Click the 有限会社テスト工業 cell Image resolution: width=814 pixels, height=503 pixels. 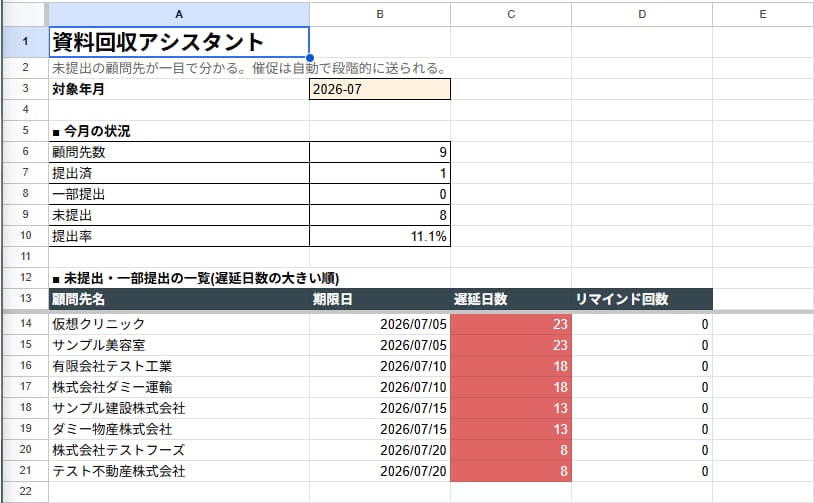point(179,366)
